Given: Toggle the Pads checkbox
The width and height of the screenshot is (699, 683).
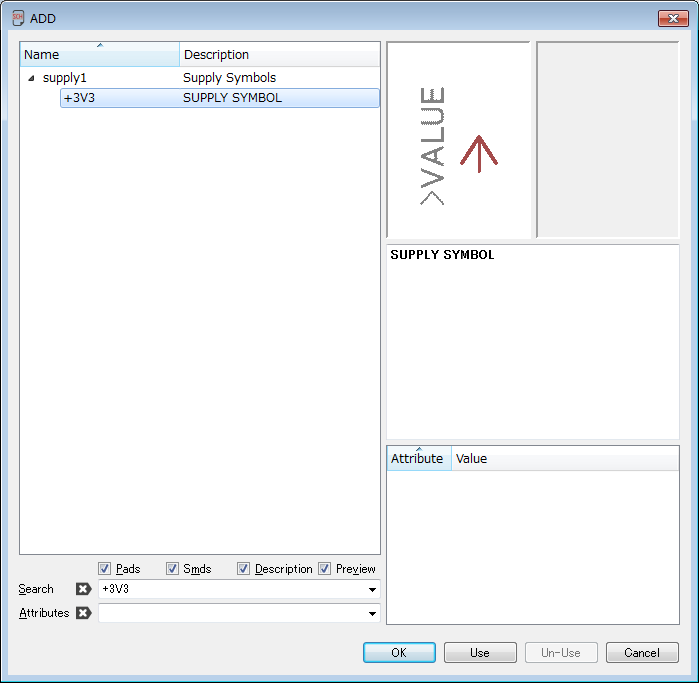Looking at the screenshot, I should click(104, 568).
